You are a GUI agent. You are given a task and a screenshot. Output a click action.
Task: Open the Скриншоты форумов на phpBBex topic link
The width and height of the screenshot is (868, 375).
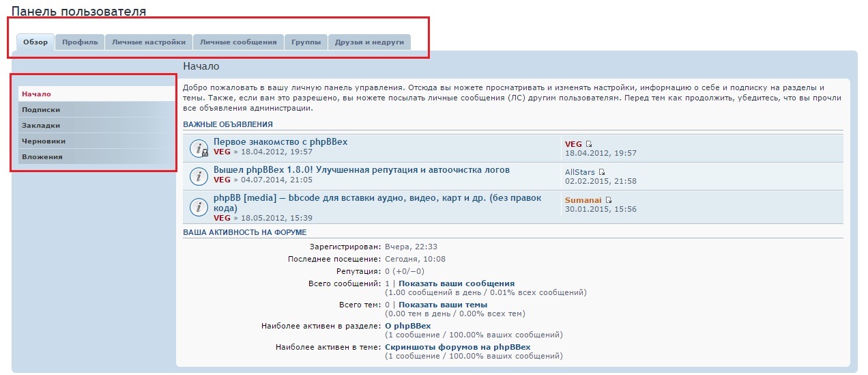tap(458, 347)
